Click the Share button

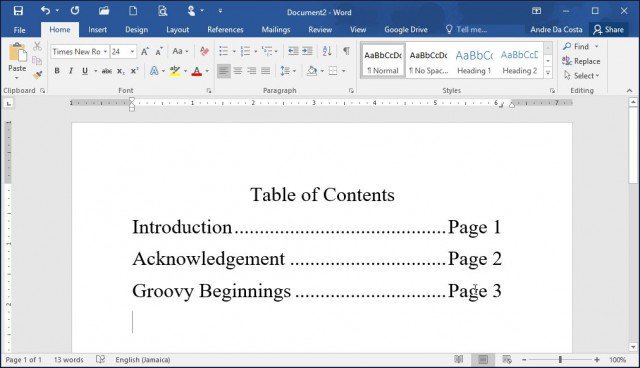click(608, 30)
